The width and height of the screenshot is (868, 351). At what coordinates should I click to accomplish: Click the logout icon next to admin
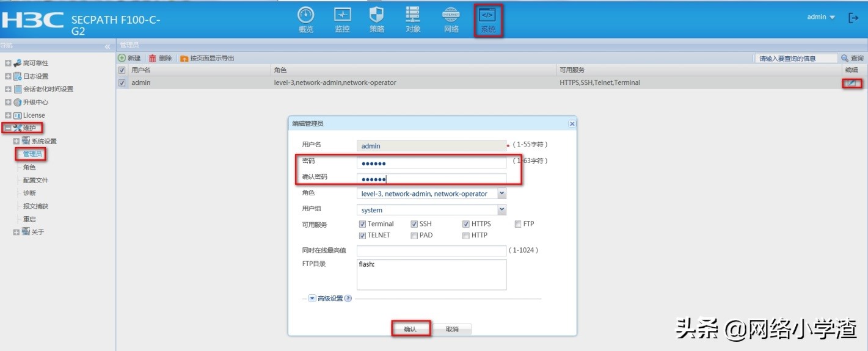coord(853,18)
